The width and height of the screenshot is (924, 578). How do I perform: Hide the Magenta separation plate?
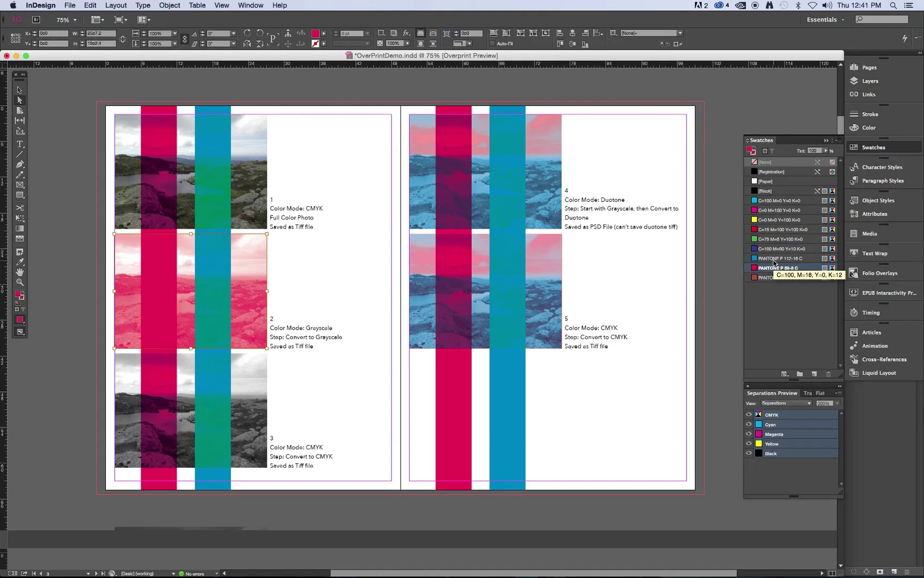click(749, 434)
